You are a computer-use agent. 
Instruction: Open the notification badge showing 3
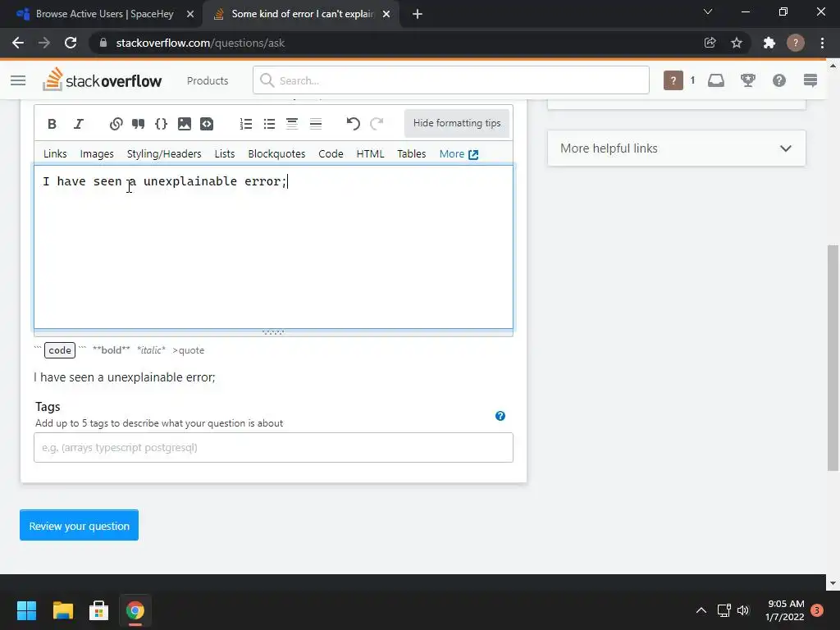[817, 610]
